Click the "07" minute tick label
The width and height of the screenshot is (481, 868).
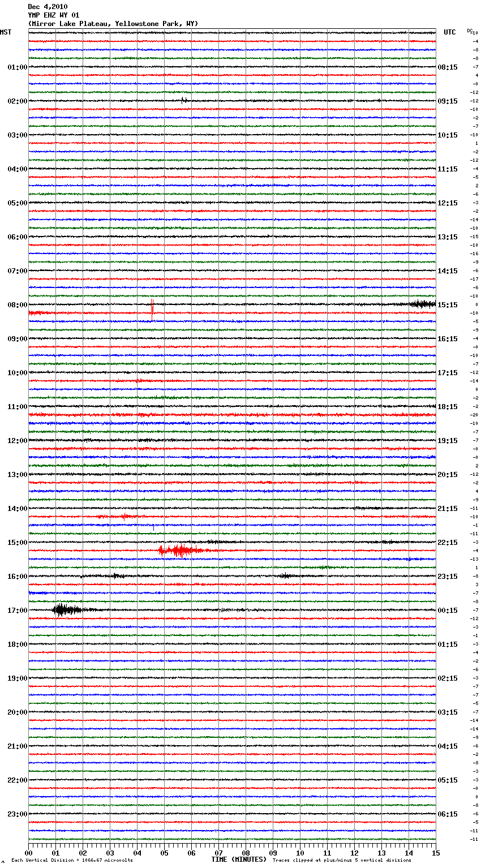[218, 853]
